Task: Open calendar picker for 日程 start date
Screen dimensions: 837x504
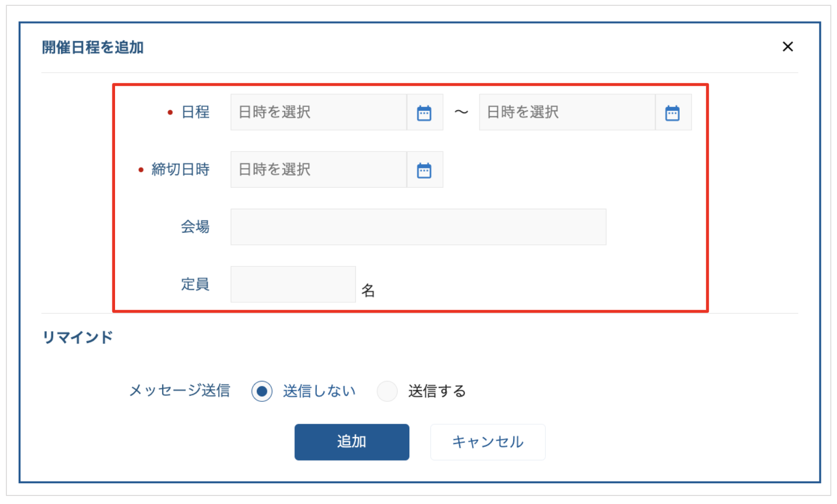Action: [x=424, y=112]
